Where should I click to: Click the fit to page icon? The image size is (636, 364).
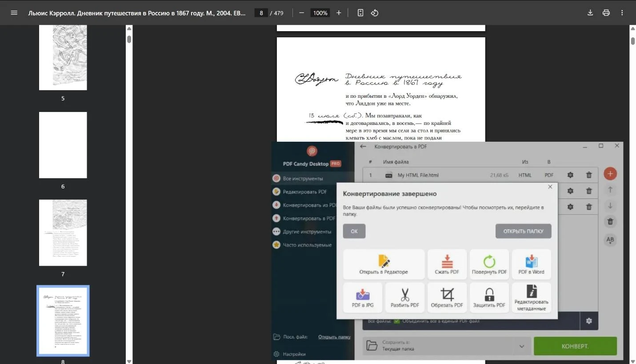[x=360, y=13]
